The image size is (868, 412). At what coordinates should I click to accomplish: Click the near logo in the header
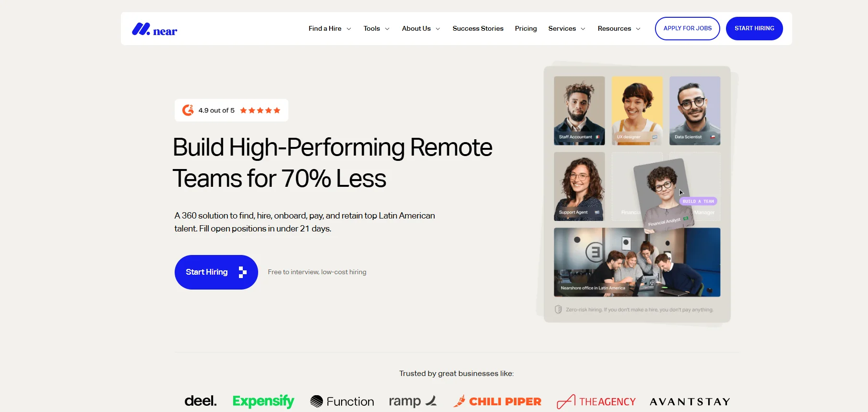click(x=155, y=29)
